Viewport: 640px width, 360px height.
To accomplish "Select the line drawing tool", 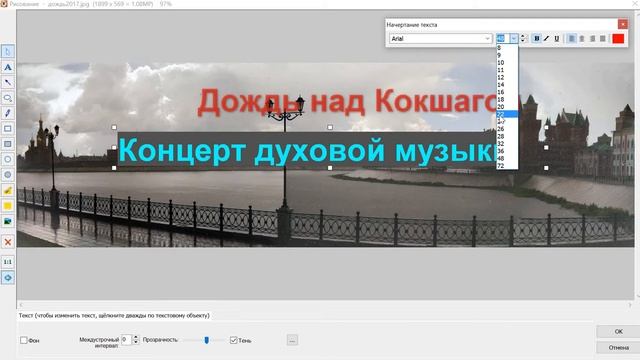I will point(8,82).
